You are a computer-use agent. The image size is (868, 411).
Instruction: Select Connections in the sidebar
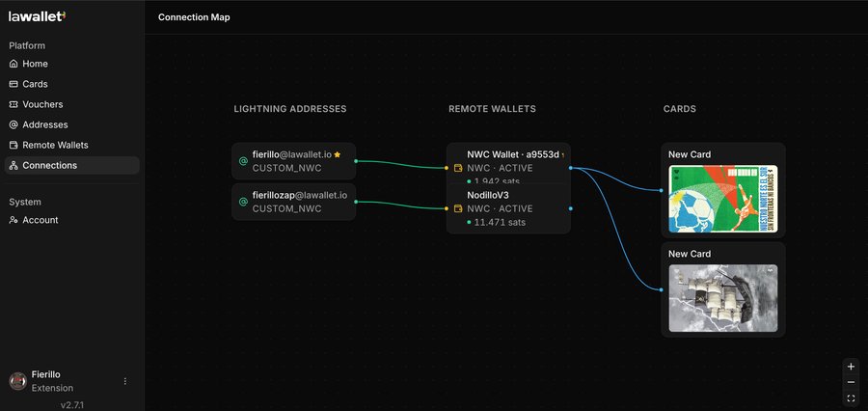[72, 165]
